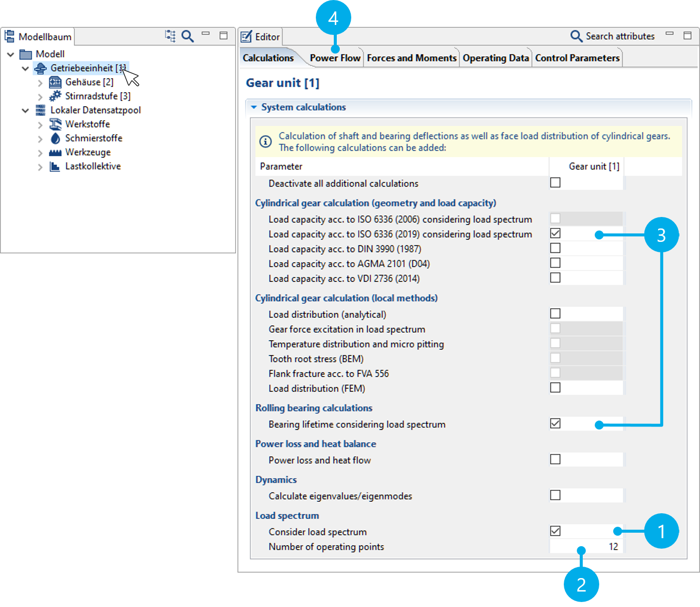
Task: Select Stirnradstufe [3] tree item
Action: [x=98, y=96]
